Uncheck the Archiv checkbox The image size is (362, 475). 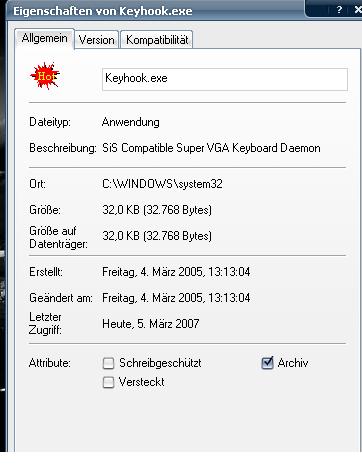[267, 363]
